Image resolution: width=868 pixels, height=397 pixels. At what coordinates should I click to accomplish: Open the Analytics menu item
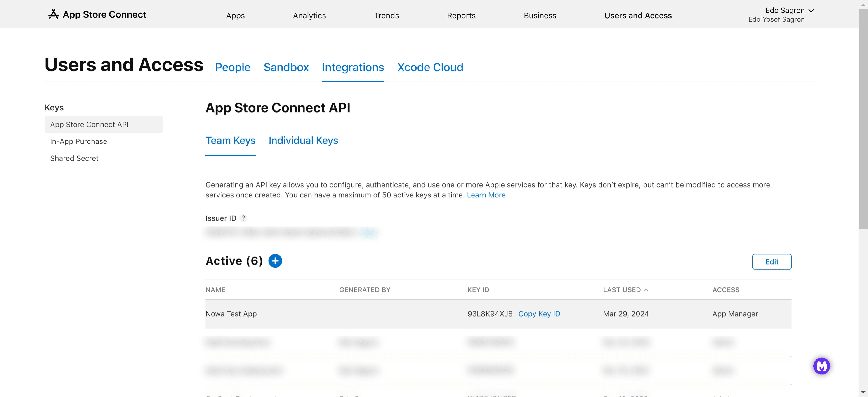[x=309, y=16]
